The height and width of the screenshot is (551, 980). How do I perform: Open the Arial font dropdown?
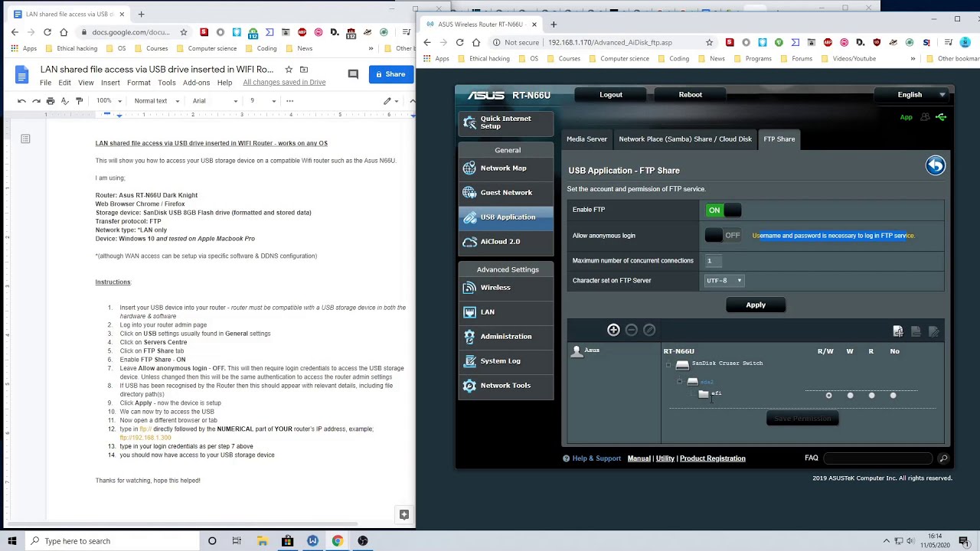coord(214,101)
